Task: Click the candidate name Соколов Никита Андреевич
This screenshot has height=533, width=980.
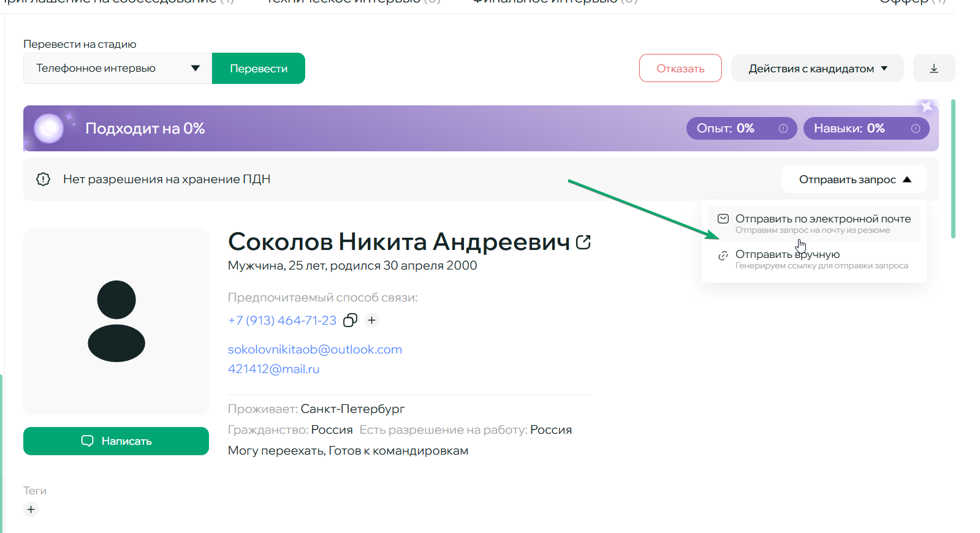Action: (399, 242)
